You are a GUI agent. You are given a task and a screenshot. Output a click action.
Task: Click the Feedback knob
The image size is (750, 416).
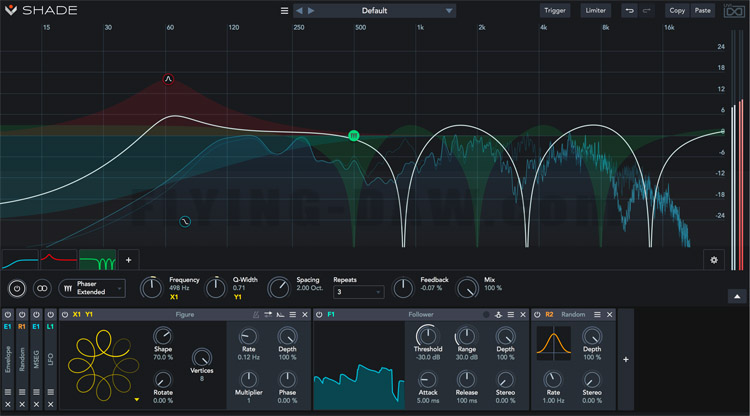point(403,287)
